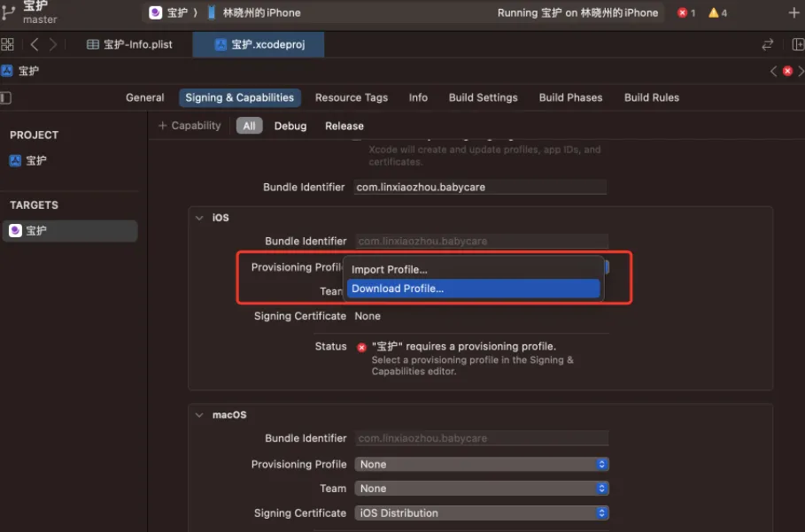805x532 pixels.
Task: Click the 宝护 scheme app icon in the toolbar
Action: pos(155,12)
